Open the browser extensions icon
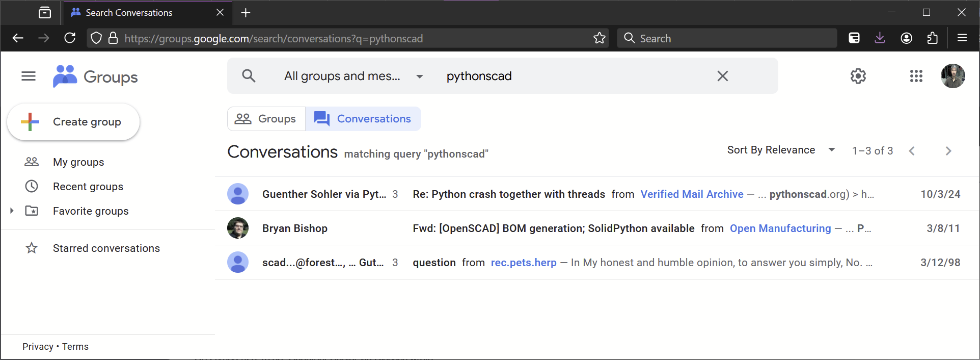 932,38
